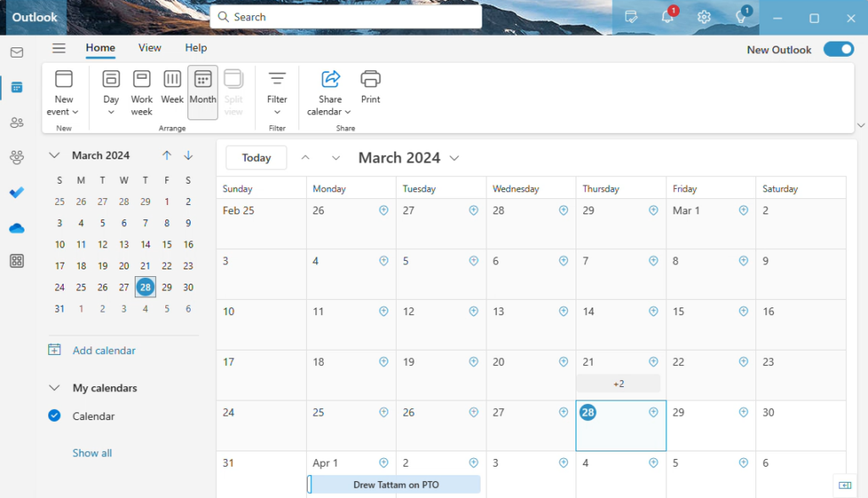Click the bottom-right reading pane toggle icon
The height and width of the screenshot is (498, 868).
845,485
